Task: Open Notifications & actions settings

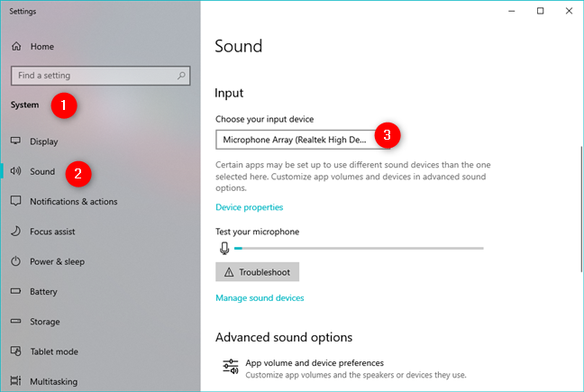Action: 74,201
